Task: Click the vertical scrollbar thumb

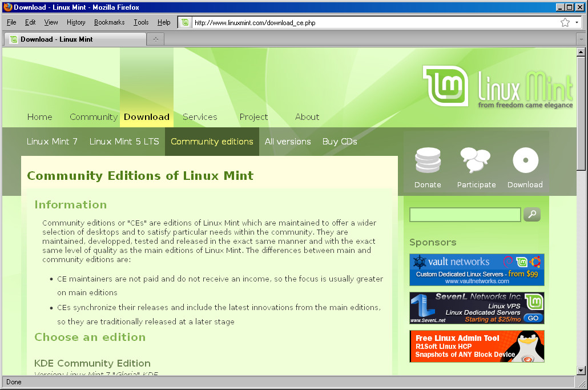Action: (x=581, y=113)
